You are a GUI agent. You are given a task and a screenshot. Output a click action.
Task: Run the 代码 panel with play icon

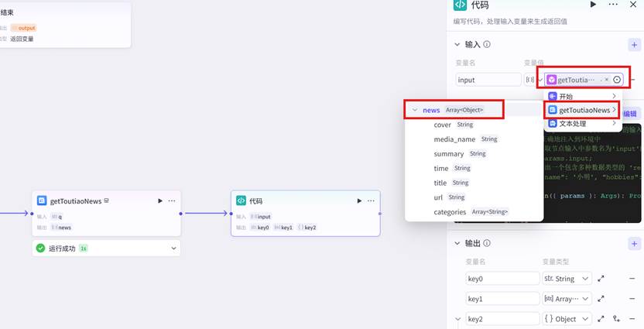tap(593, 5)
